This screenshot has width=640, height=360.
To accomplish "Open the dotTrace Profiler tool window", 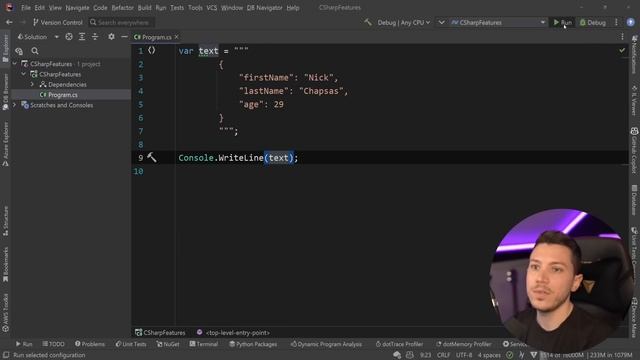I will [399, 344].
